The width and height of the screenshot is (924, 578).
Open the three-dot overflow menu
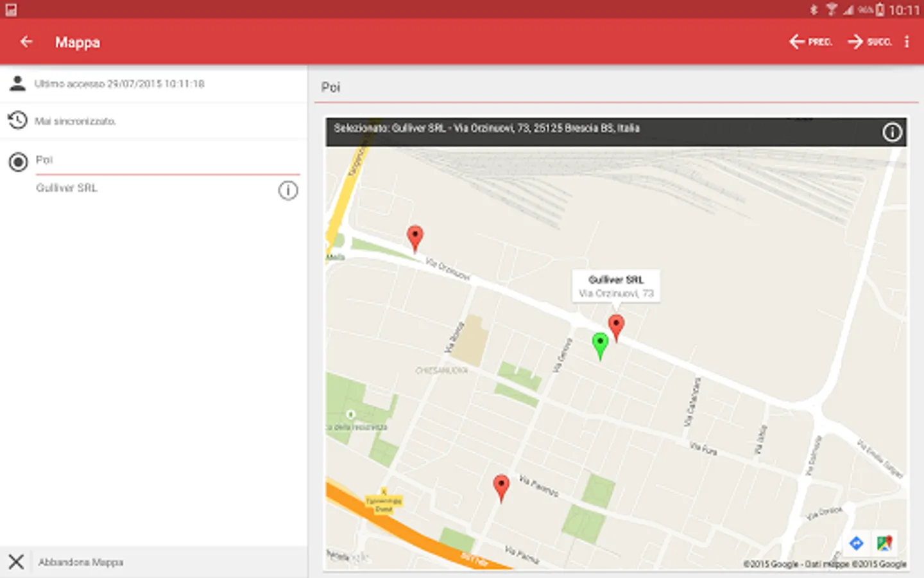(x=907, y=42)
